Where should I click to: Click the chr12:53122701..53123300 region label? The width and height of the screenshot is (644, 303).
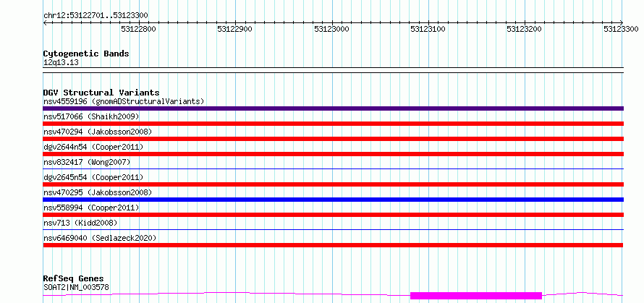coord(96,16)
